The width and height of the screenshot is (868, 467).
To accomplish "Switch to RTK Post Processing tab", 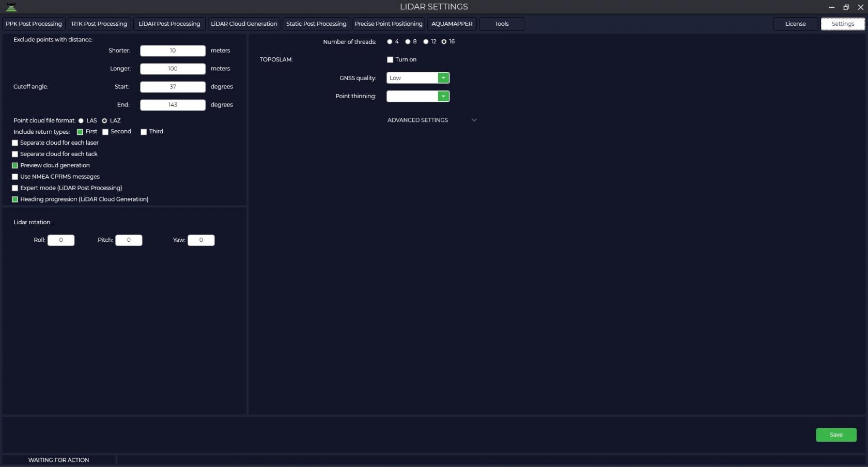I will click(99, 24).
